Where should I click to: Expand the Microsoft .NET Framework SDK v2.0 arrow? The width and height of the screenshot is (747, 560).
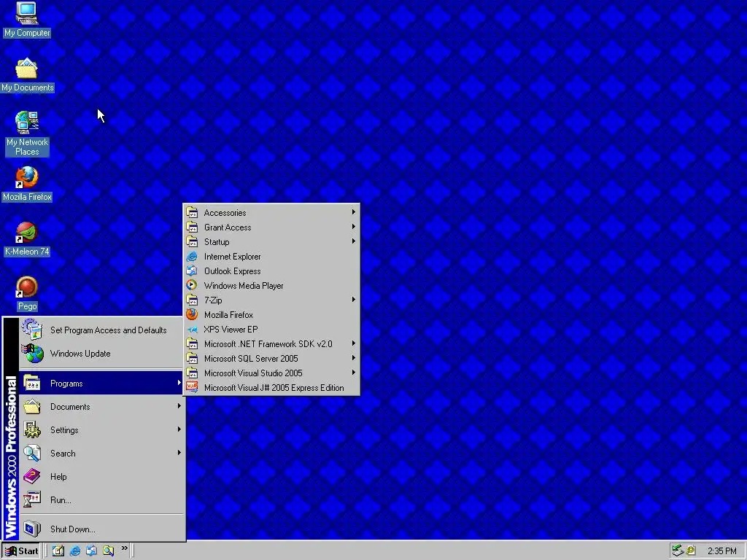pos(354,343)
